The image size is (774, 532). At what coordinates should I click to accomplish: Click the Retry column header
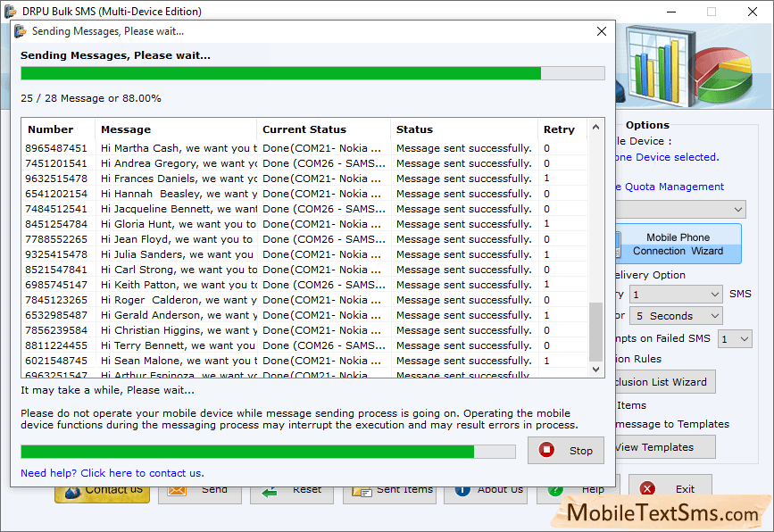point(562,129)
